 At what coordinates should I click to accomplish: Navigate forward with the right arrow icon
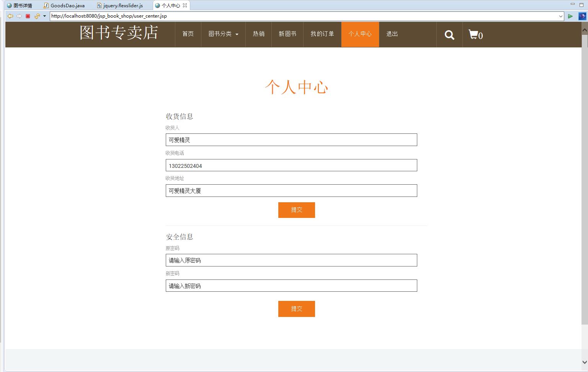[19, 16]
